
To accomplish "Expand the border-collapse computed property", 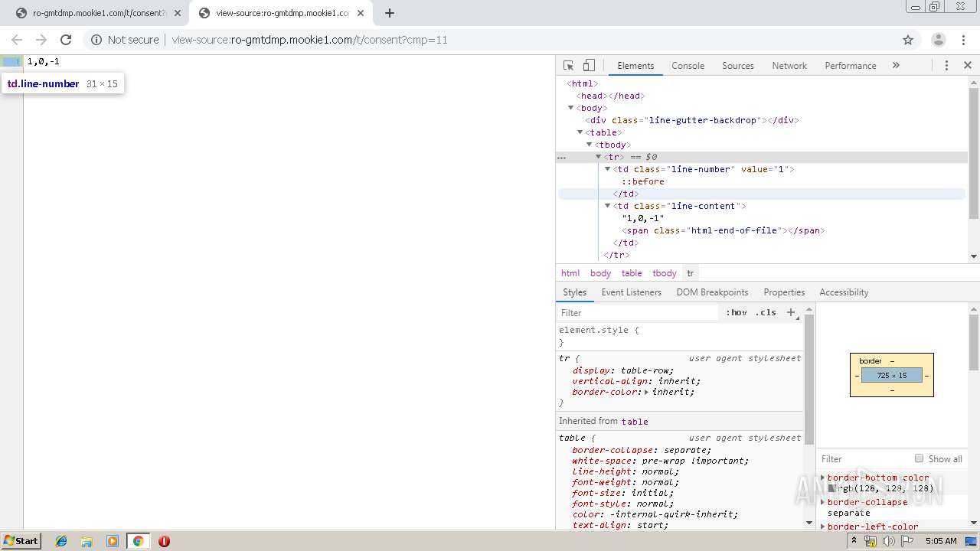I will [x=823, y=502].
